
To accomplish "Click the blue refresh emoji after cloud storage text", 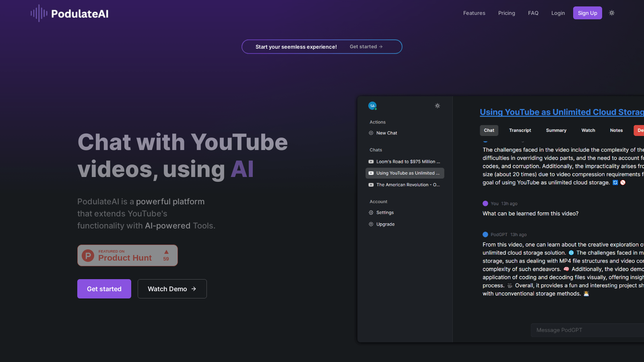I will [615, 183].
